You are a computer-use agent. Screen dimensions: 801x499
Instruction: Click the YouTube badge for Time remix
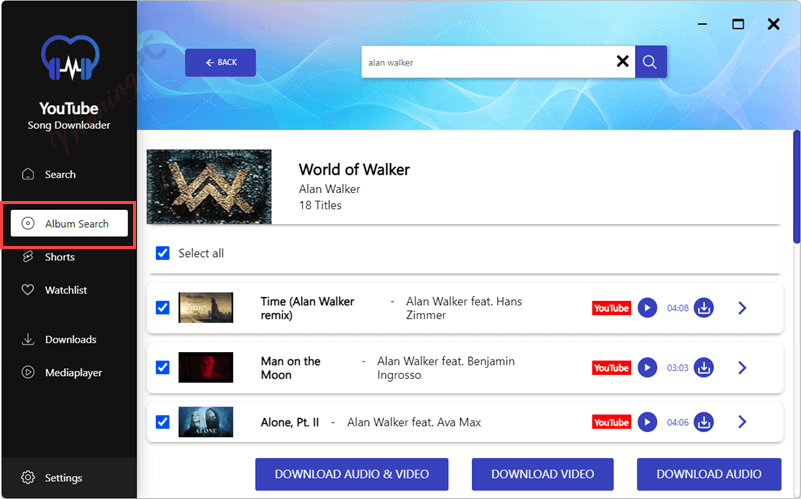click(611, 308)
